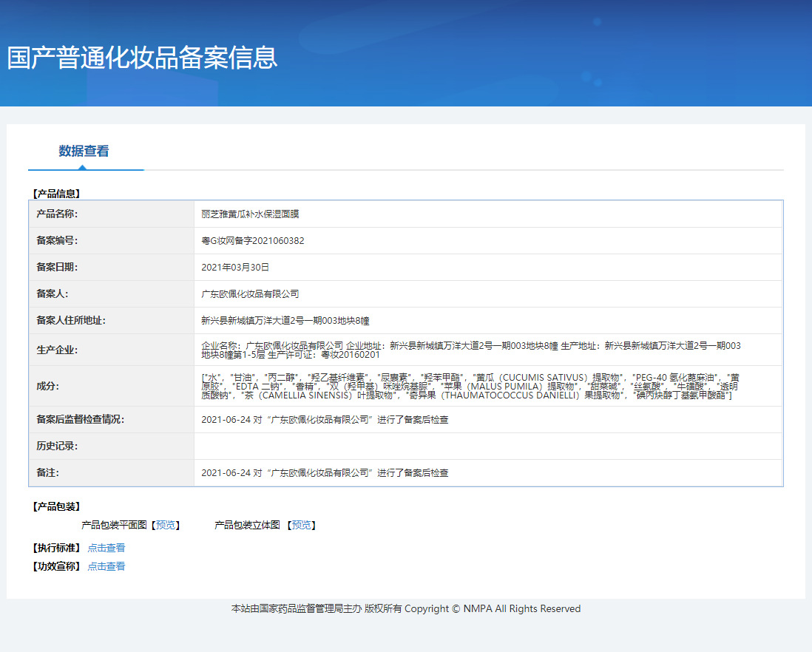Click the NMPA copyright footer text
This screenshot has height=652, width=812.
406,609
